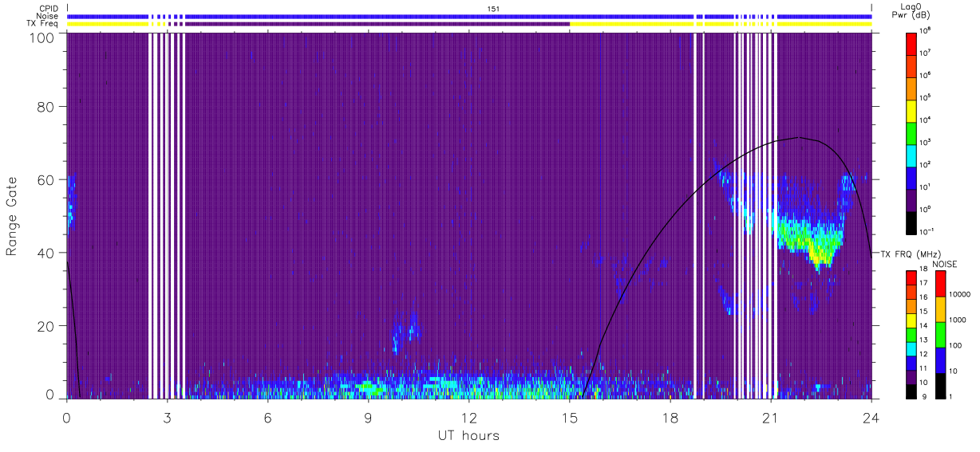Click the 'UT hours' x-axis title

pyautogui.click(x=468, y=435)
